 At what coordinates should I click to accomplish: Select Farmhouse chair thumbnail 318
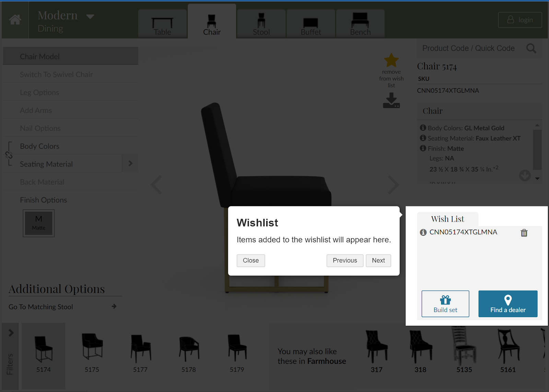pos(420,352)
